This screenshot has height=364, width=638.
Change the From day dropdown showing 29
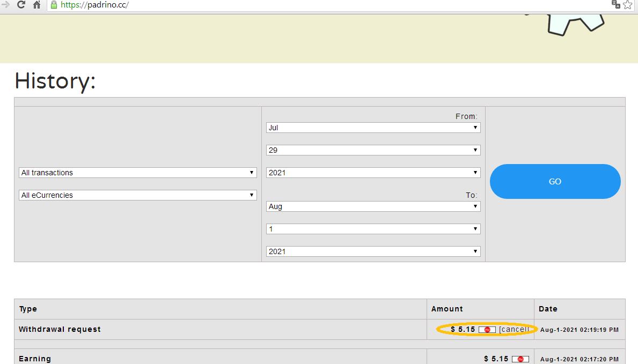pos(373,150)
